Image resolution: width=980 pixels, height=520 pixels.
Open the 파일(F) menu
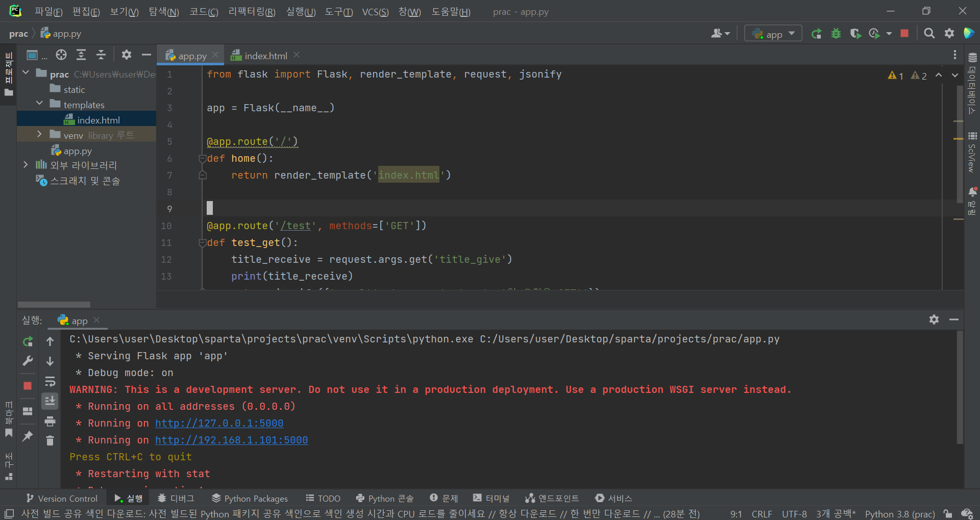point(48,12)
